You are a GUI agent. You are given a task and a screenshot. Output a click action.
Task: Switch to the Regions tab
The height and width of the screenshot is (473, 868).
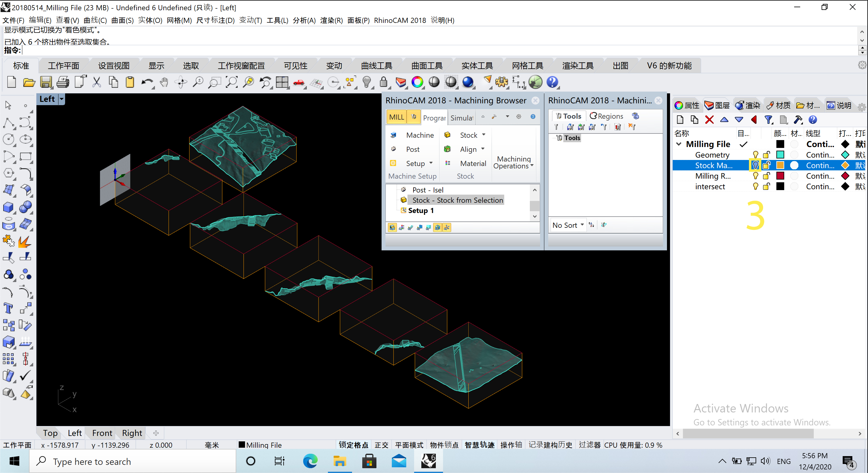tap(606, 116)
